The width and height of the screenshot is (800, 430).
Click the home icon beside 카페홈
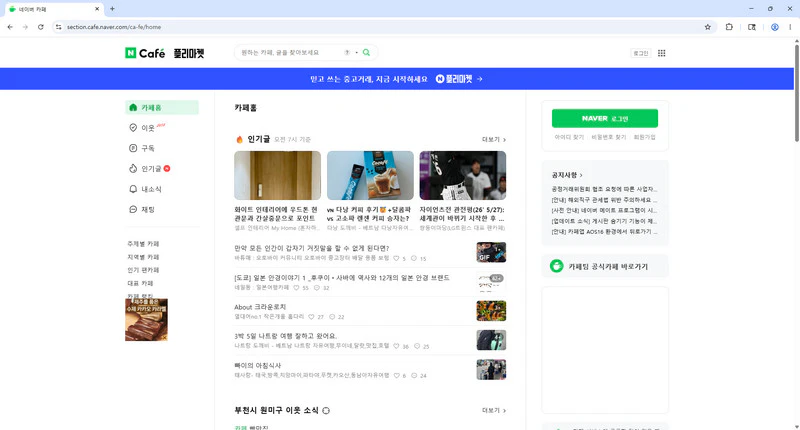point(133,107)
